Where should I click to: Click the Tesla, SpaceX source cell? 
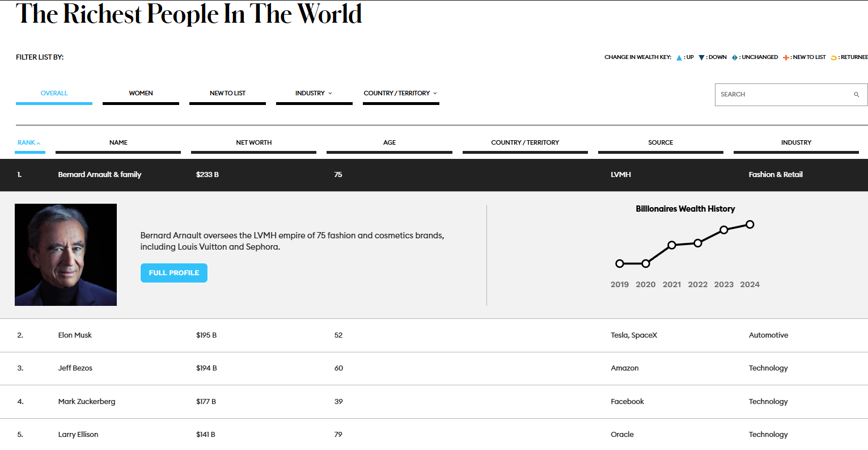pyautogui.click(x=634, y=335)
